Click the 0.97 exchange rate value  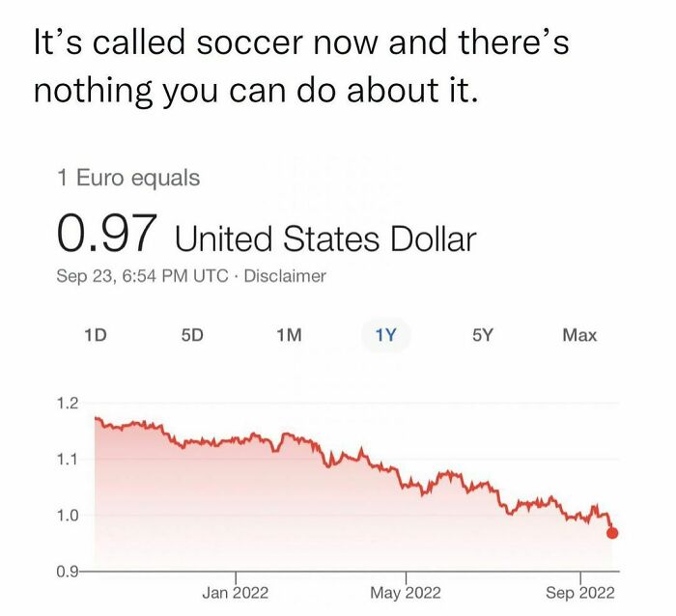coord(106,231)
